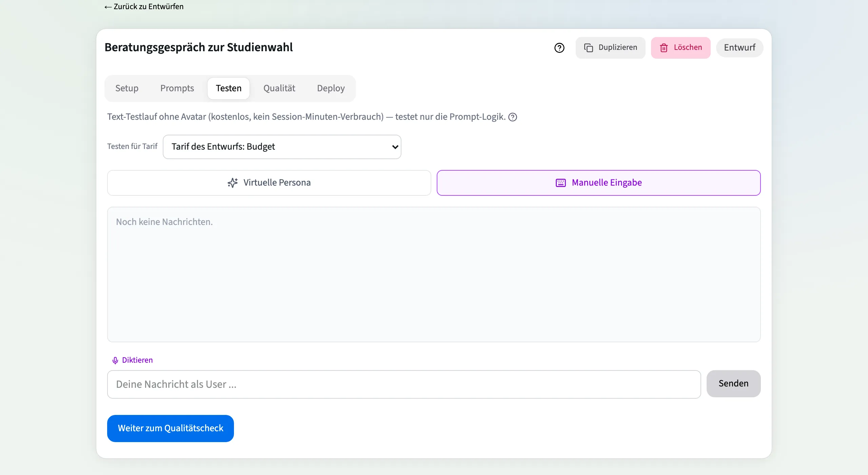Click the copy icon in Duplizieren button
This screenshot has width=868, height=475.
click(588, 48)
